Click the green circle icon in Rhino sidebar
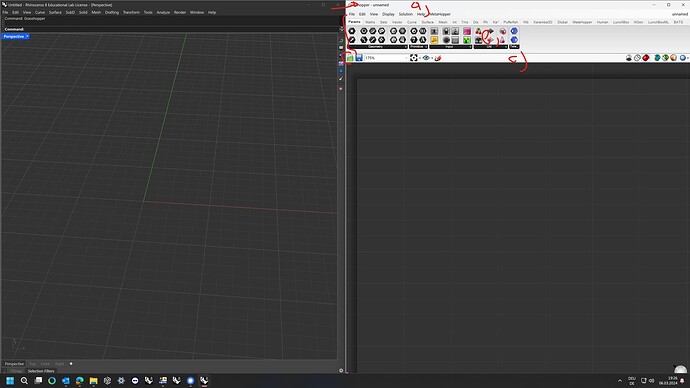The width and height of the screenshot is (690, 388). pyautogui.click(x=341, y=40)
